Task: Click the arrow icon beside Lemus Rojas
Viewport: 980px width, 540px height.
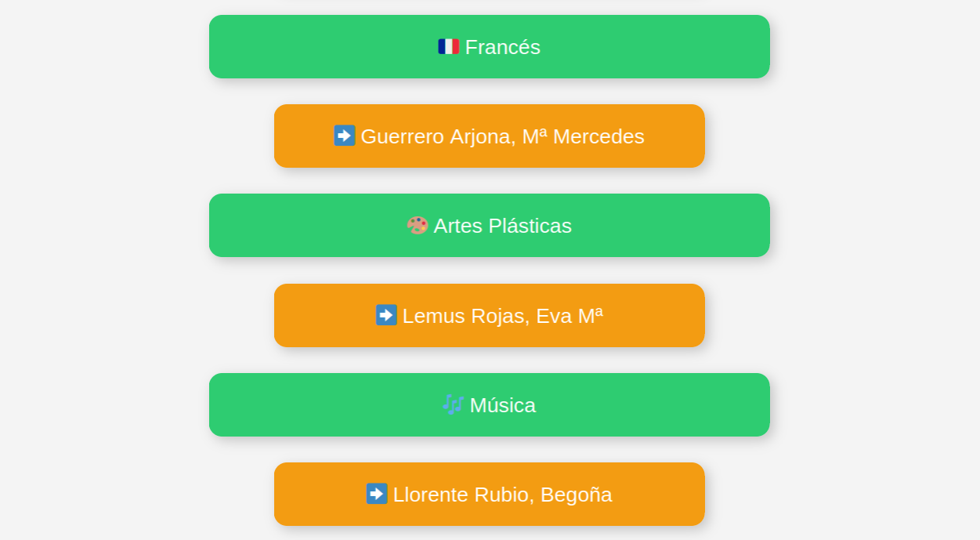Action: [386, 315]
